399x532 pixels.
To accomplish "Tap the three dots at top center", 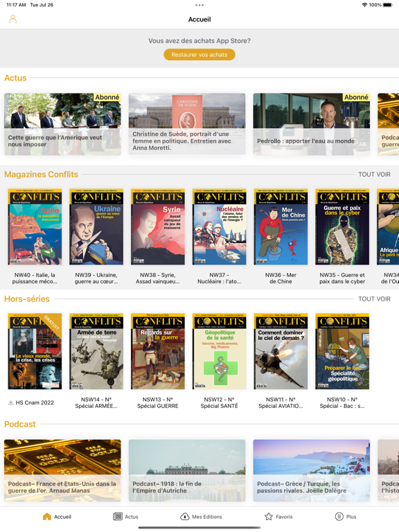I will 199,5.
